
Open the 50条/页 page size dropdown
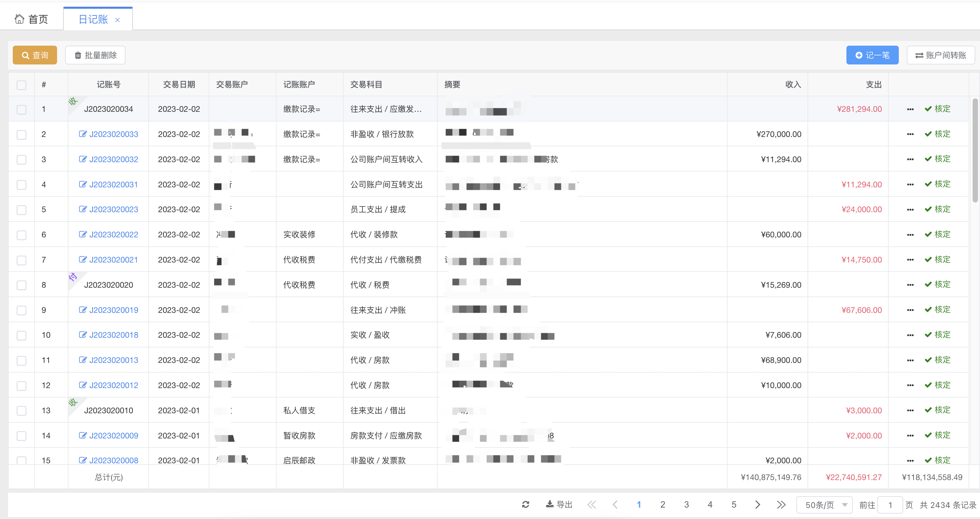point(824,505)
